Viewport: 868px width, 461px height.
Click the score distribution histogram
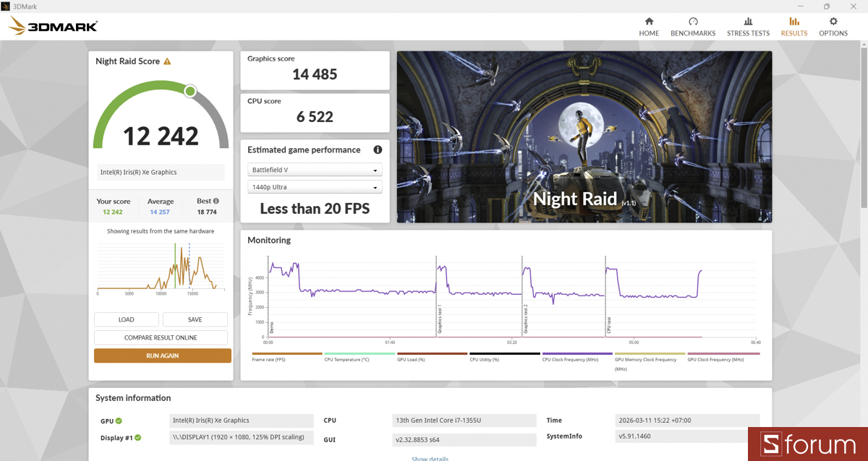coord(160,267)
